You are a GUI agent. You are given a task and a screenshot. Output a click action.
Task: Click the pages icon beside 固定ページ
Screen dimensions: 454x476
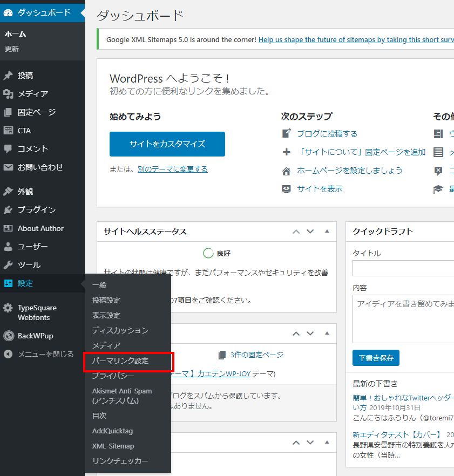pyautogui.click(x=8, y=112)
